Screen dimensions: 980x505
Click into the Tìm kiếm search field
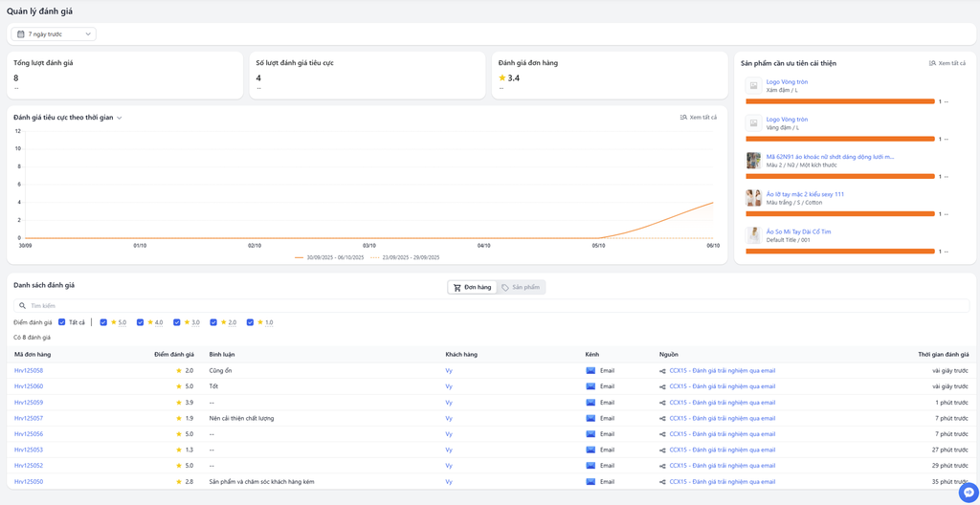click(x=479, y=306)
